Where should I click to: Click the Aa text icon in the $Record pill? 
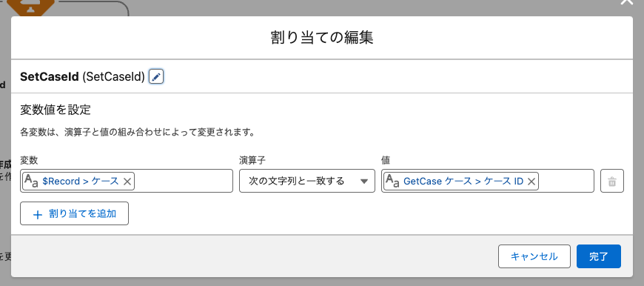click(32, 181)
